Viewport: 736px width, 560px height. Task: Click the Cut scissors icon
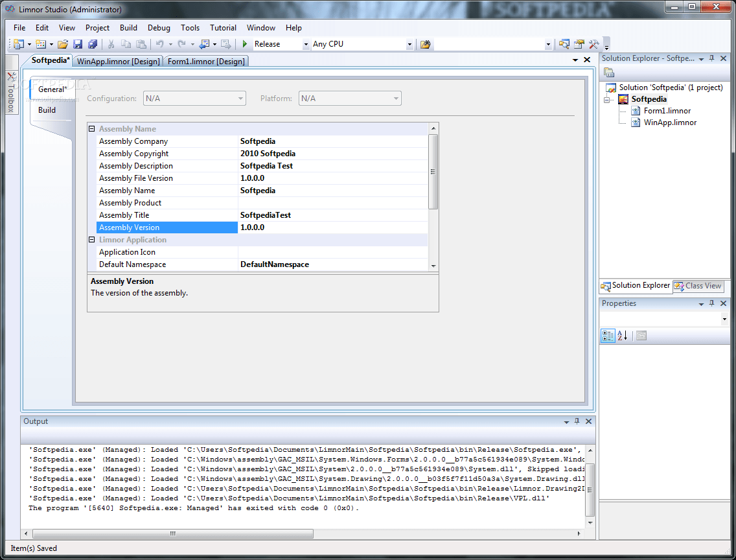[111, 44]
